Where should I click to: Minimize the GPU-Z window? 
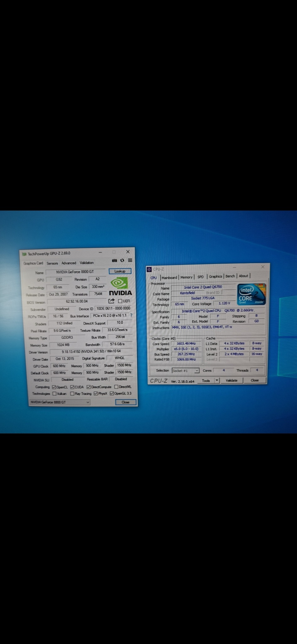click(x=100, y=252)
